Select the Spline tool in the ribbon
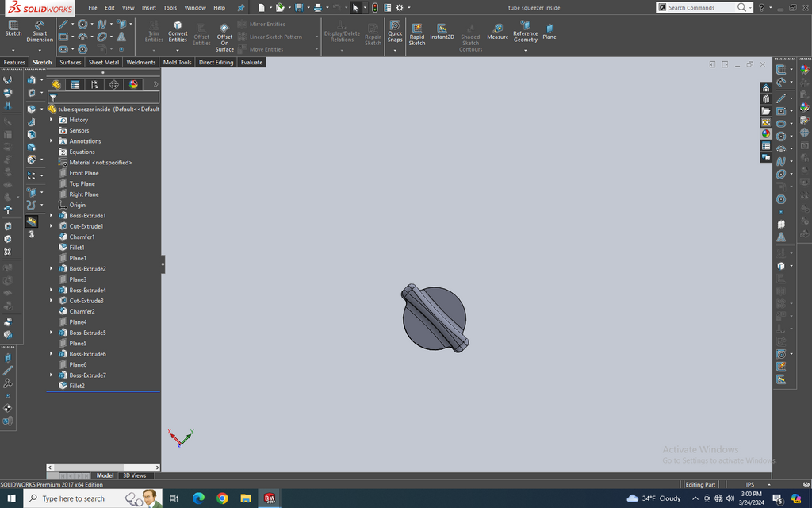The image size is (812, 508). (x=102, y=25)
